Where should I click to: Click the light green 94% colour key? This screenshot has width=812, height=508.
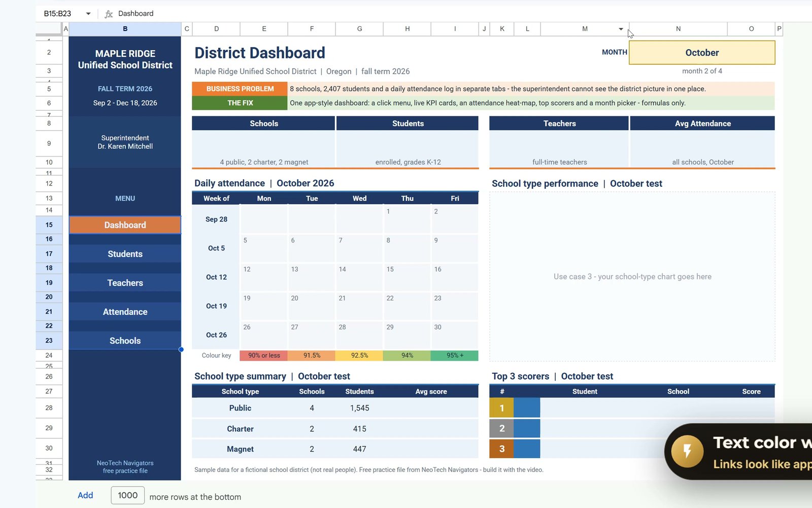[x=407, y=356]
